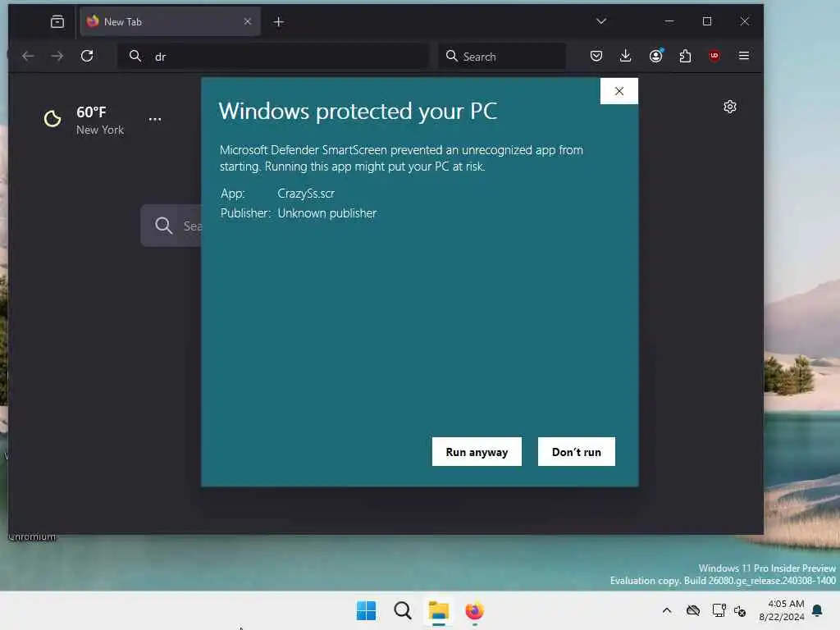Open the notification bell icon

tap(817, 610)
